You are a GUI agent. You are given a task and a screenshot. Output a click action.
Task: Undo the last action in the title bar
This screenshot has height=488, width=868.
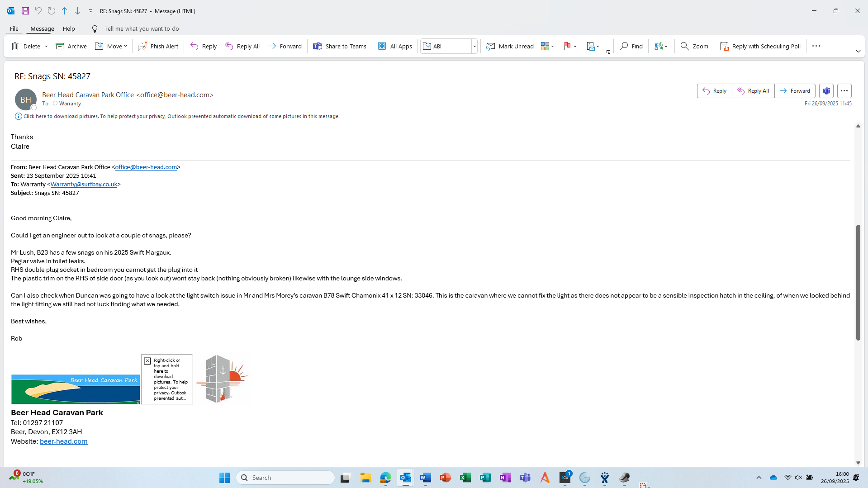[38, 11]
